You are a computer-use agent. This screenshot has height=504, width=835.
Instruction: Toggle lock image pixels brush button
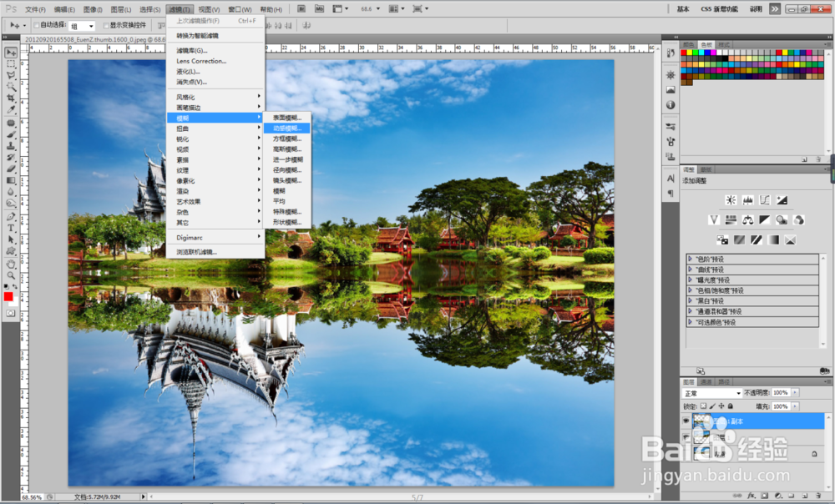[712, 406]
